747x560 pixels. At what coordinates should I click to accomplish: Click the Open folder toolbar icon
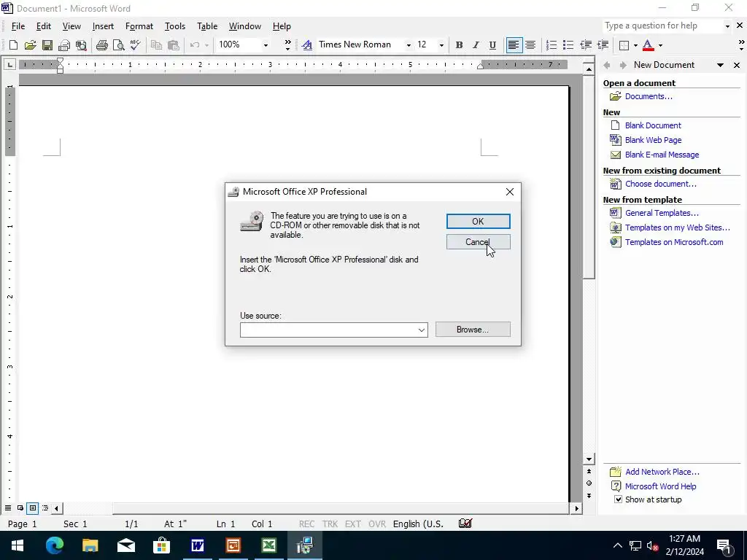pyautogui.click(x=30, y=45)
